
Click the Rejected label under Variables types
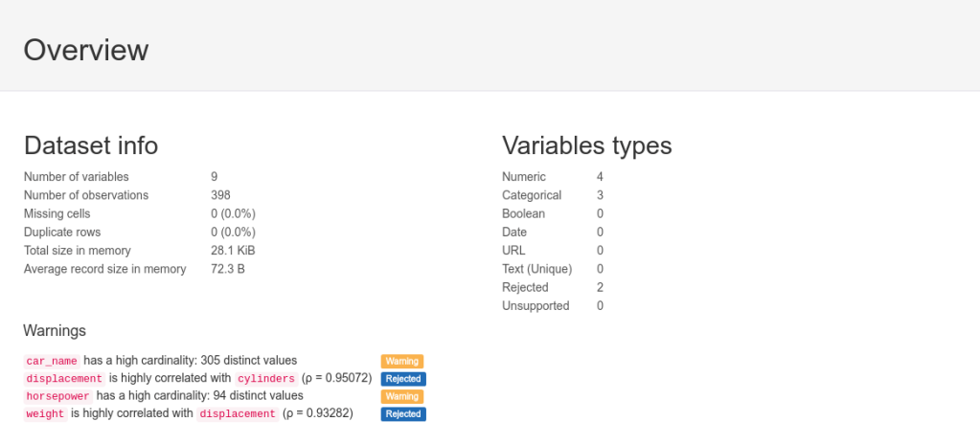[x=525, y=287]
